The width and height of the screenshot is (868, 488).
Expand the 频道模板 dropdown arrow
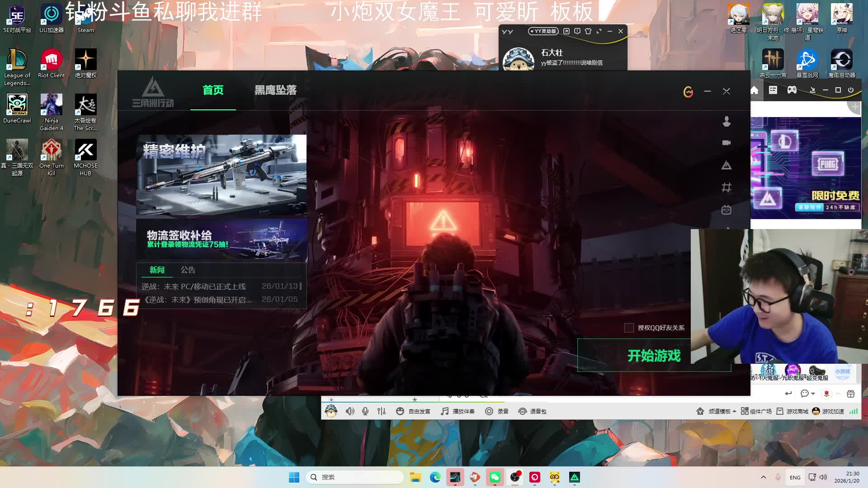734,411
